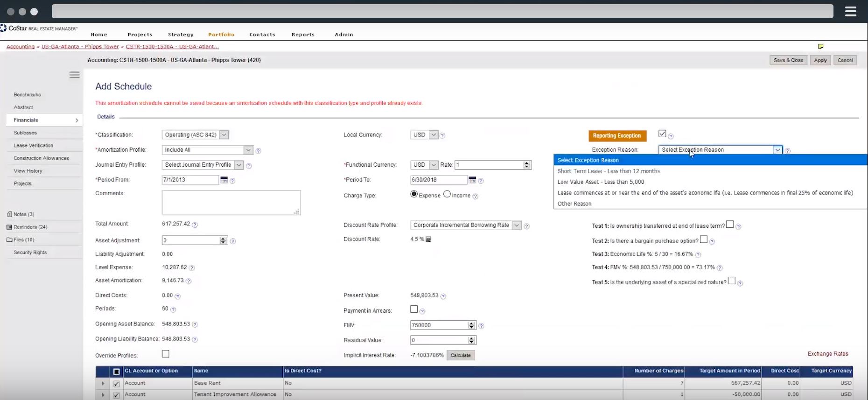Open the Strategy menu
The height and width of the screenshot is (400, 868).
click(x=181, y=35)
